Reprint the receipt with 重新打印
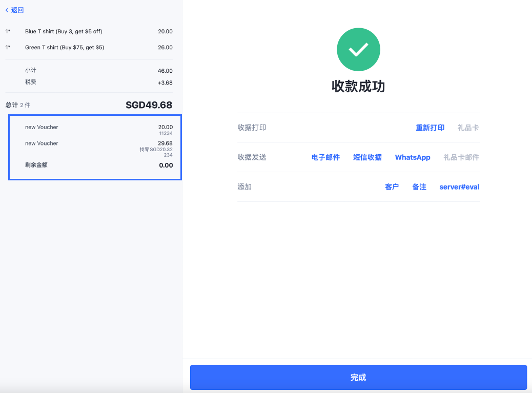The image size is (532, 393). pos(430,128)
